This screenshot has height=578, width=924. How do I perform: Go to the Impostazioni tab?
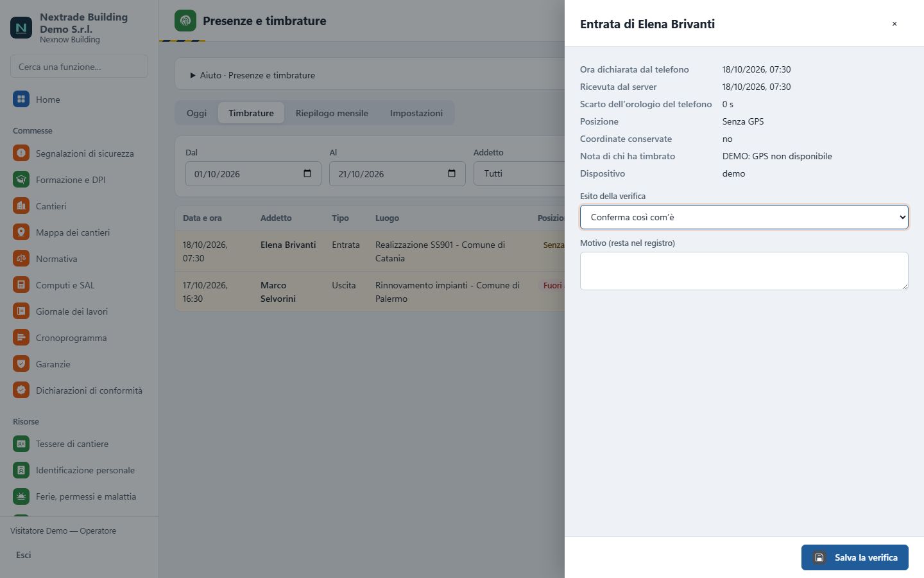click(x=416, y=113)
